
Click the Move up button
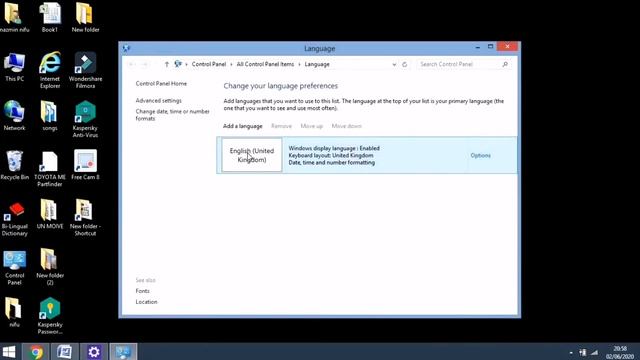(311, 126)
